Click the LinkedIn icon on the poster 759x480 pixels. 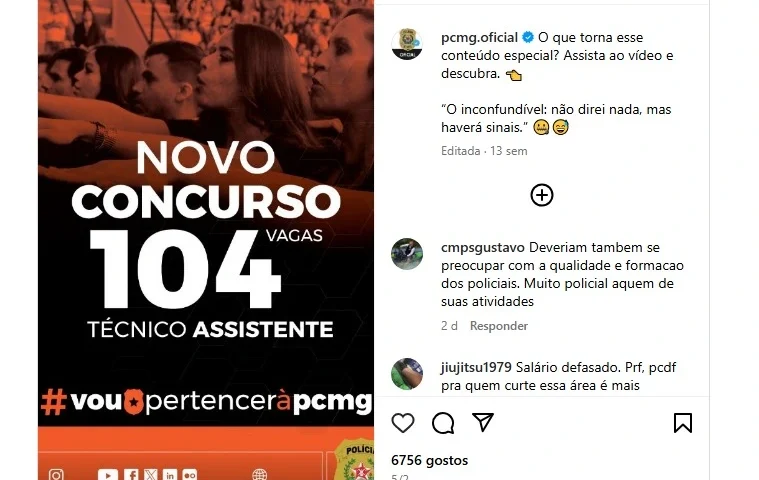169,475
